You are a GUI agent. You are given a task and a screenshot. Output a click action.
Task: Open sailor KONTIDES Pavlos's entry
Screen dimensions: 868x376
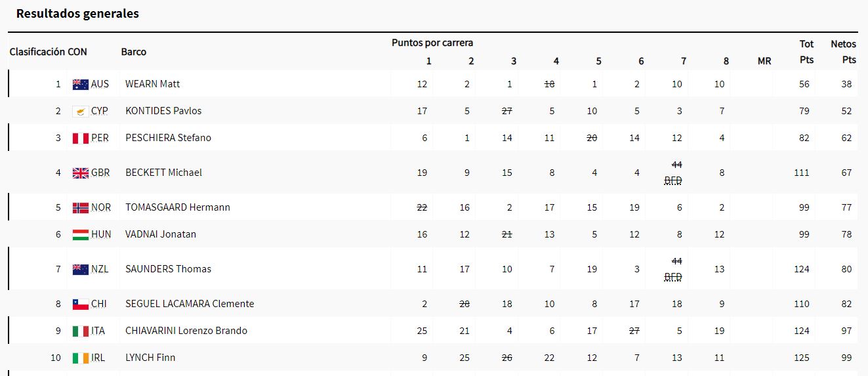(163, 111)
